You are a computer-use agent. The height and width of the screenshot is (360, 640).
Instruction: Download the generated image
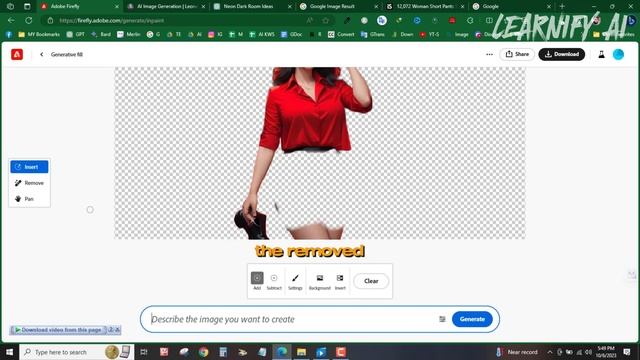(x=562, y=54)
